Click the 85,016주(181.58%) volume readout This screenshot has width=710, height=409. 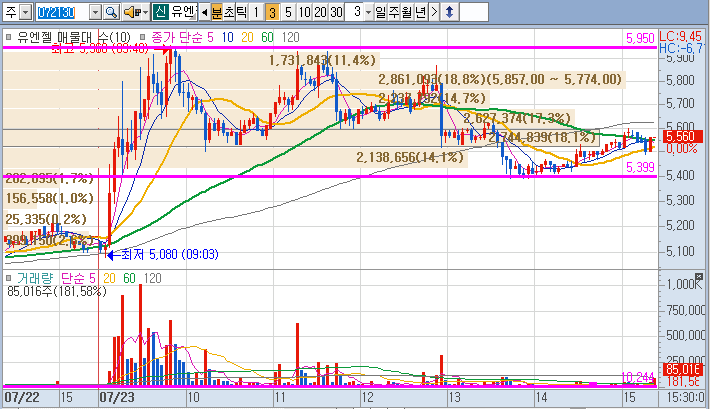point(57,291)
